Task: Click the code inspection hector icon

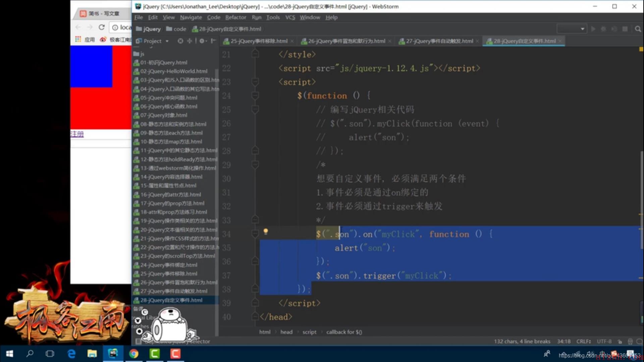Action: click(630, 342)
